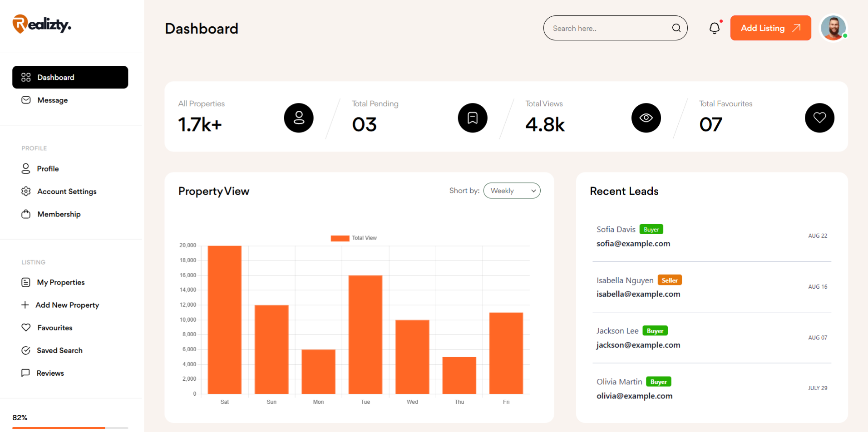The width and height of the screenshot is (868, 432).
Task: Click the profile avatar in top bar
Action: coord(833,28)
